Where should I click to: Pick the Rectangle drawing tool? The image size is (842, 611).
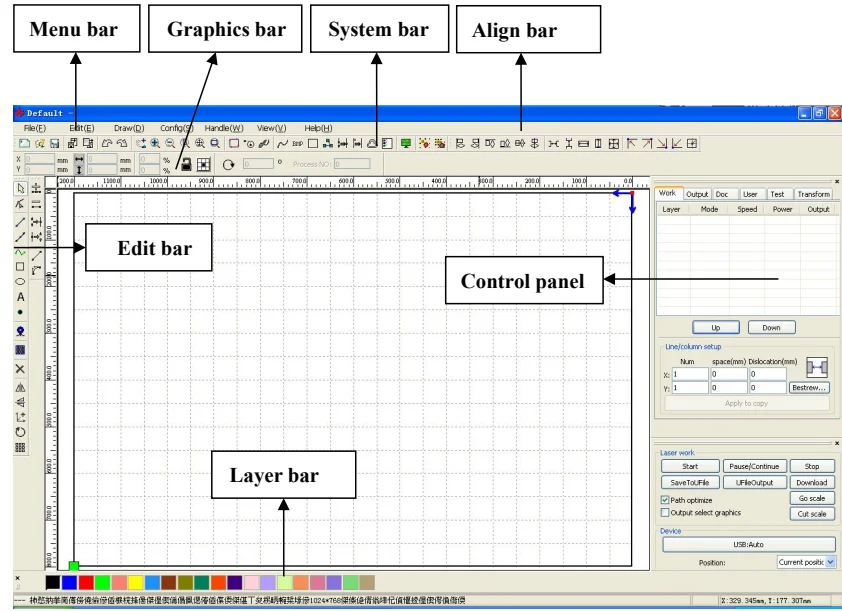[x=20, y=266]
